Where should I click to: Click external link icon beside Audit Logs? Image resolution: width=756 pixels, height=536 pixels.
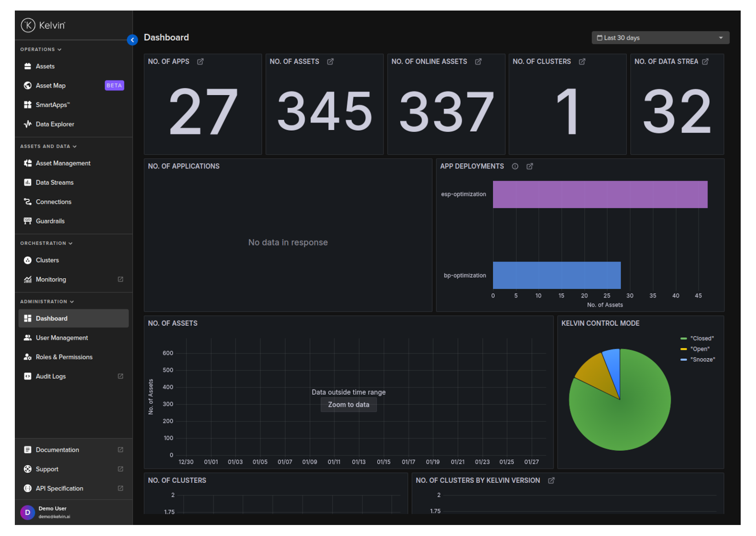coord(121,376)
